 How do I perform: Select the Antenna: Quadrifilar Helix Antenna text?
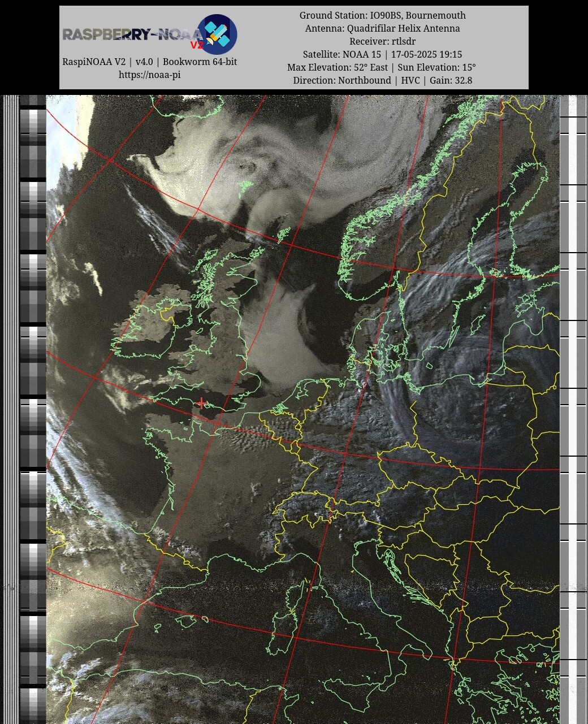coord(383,28)
